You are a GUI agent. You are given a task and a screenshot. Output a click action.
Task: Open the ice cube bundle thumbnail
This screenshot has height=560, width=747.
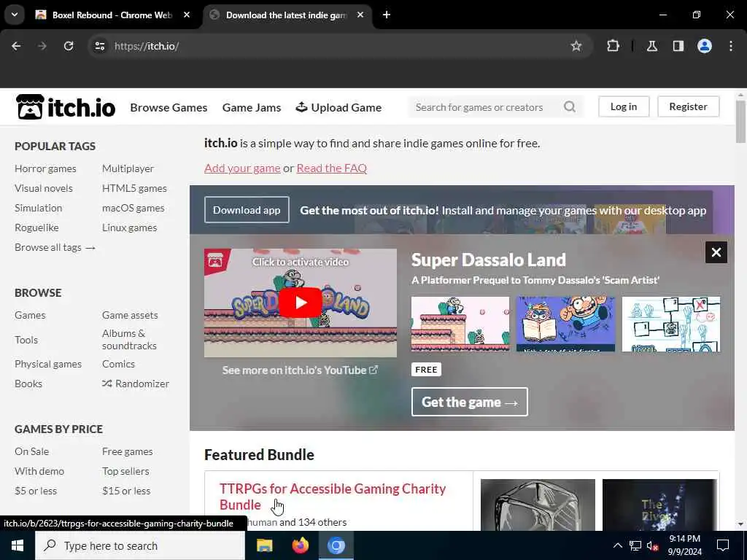(x=538, y=505)
